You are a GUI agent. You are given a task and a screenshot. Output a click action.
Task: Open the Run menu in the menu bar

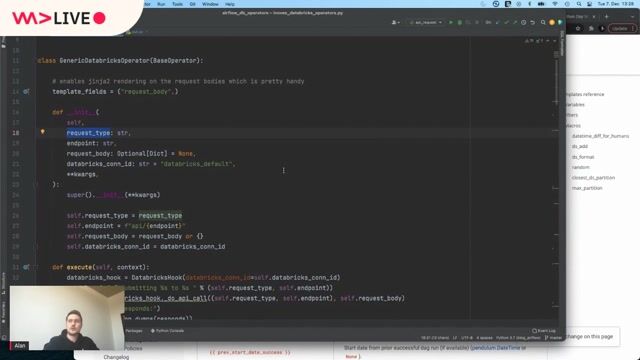pos(161,4)
